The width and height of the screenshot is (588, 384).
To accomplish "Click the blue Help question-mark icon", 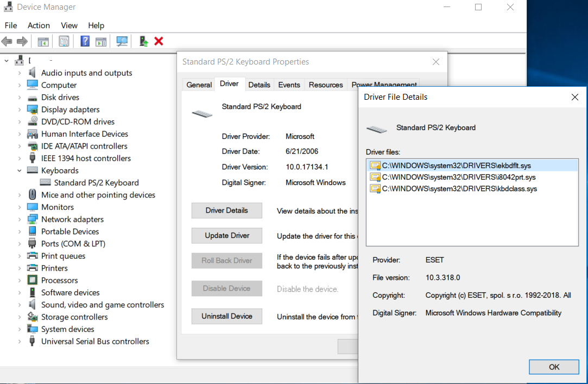I will click(85, 41).
